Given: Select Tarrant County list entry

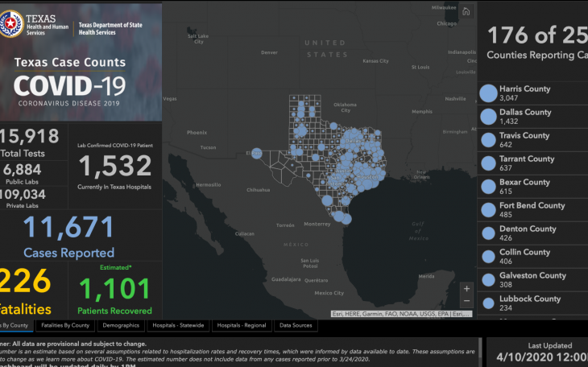Looking at the screenshot, I should (527, 163).
